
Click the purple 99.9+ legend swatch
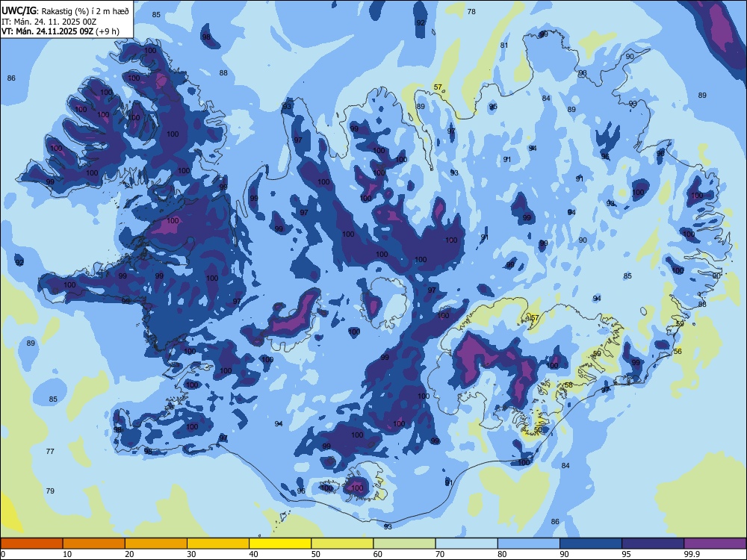(x=715, y=544)
